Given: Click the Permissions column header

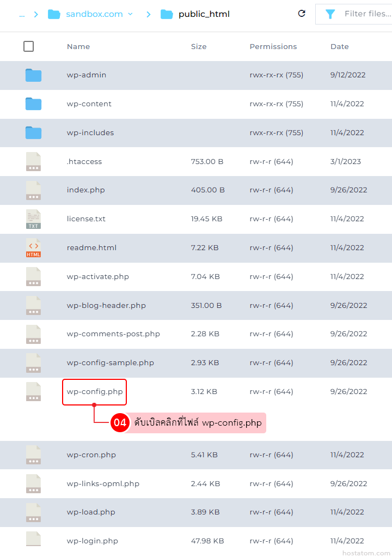Looking at the screenshot, I should tap(273, 47).
